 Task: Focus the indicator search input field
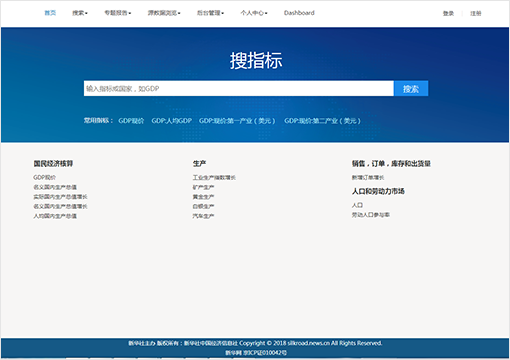pos(239,88)
